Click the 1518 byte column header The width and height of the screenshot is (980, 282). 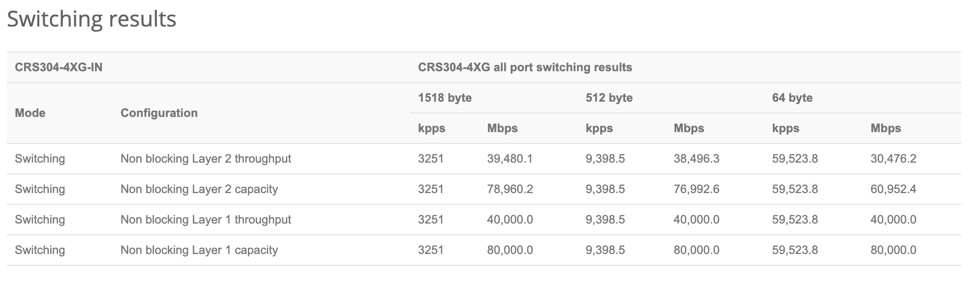[x=445, y=98]
